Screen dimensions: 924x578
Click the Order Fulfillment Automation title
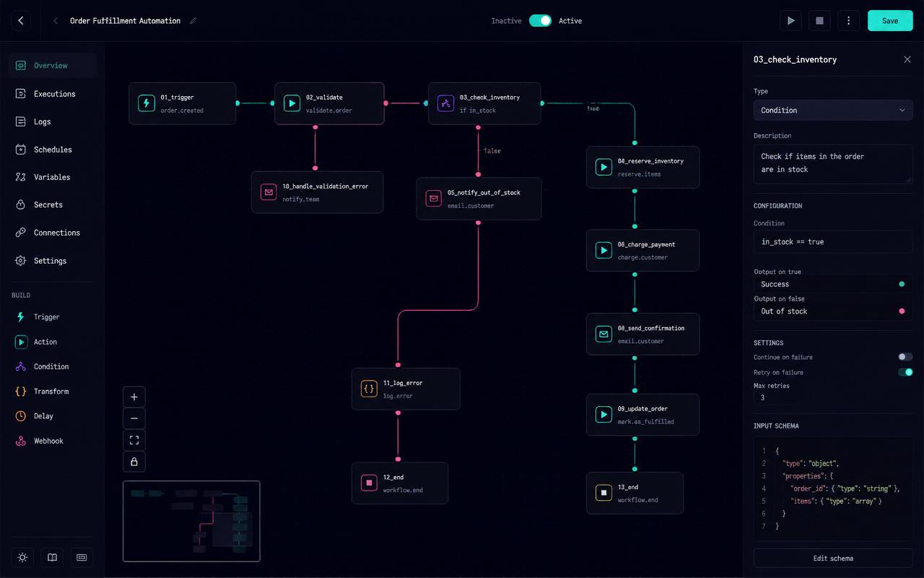coord(125,21)
